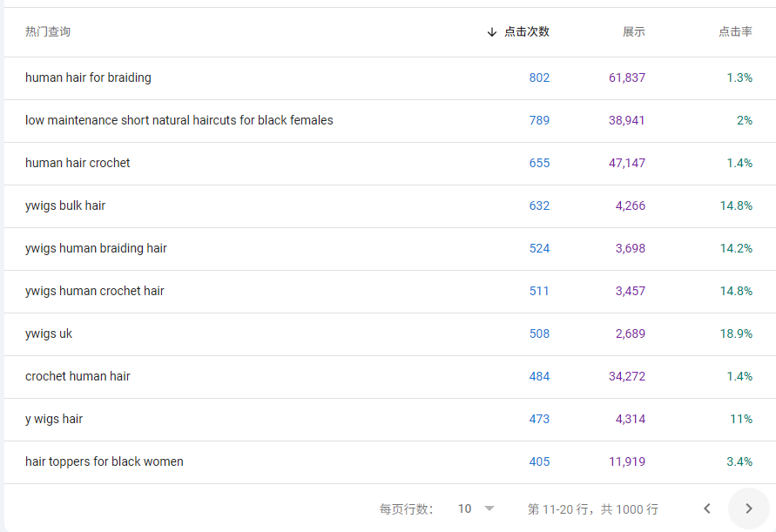Open the 'y wigs hair' query
This screenshot has height=532, width=776.
point(54,419)
